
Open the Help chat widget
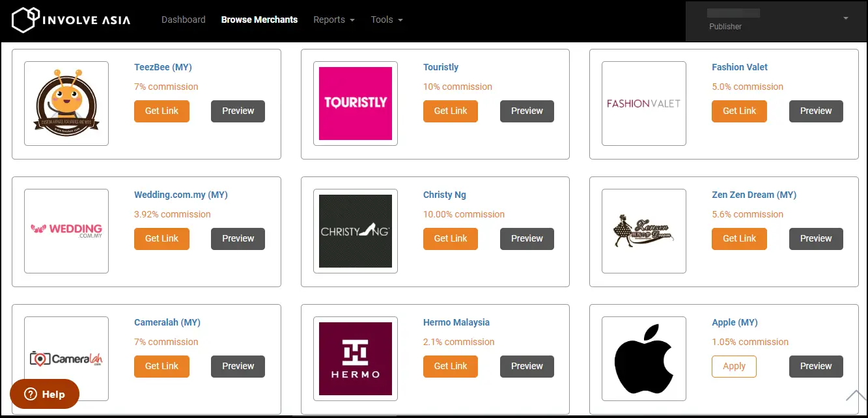(44, 394)
